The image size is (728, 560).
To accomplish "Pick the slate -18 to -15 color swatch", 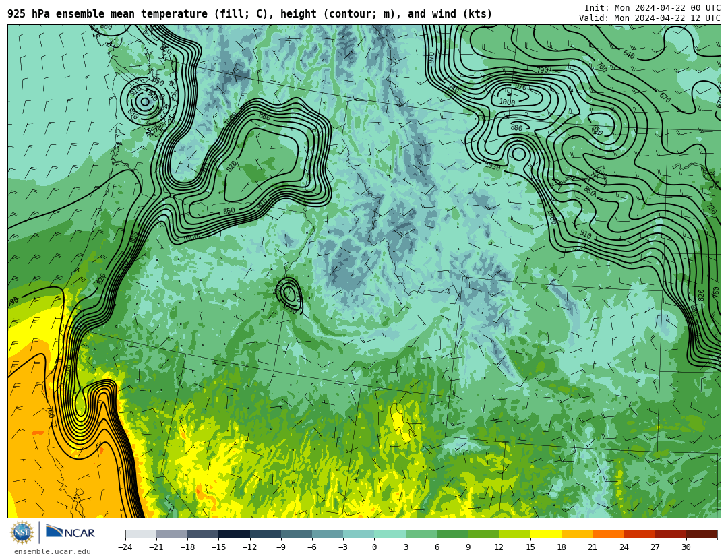I will point(204,534).
